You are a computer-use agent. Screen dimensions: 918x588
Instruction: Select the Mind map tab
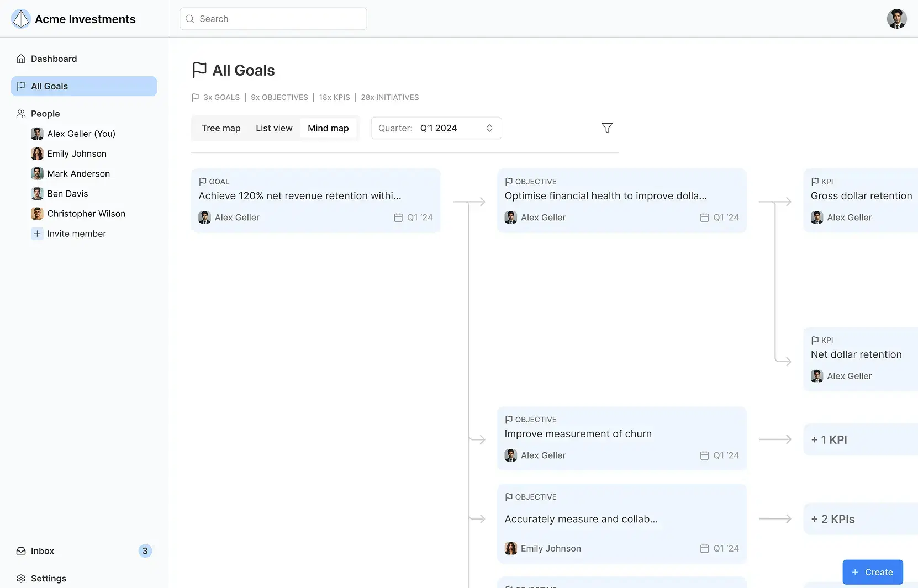click(x=328, y=128)
